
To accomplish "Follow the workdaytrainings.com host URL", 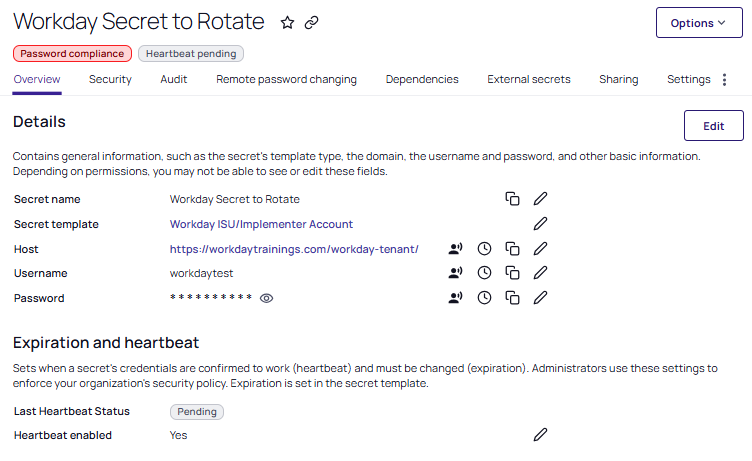I will pyautogui.click(x=294, y=249).
